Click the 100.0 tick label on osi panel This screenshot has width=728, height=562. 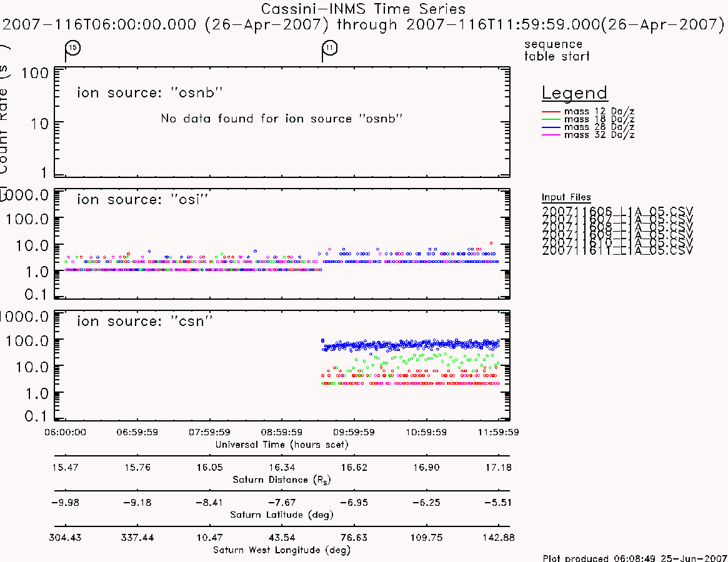click(x=27, y=219)
